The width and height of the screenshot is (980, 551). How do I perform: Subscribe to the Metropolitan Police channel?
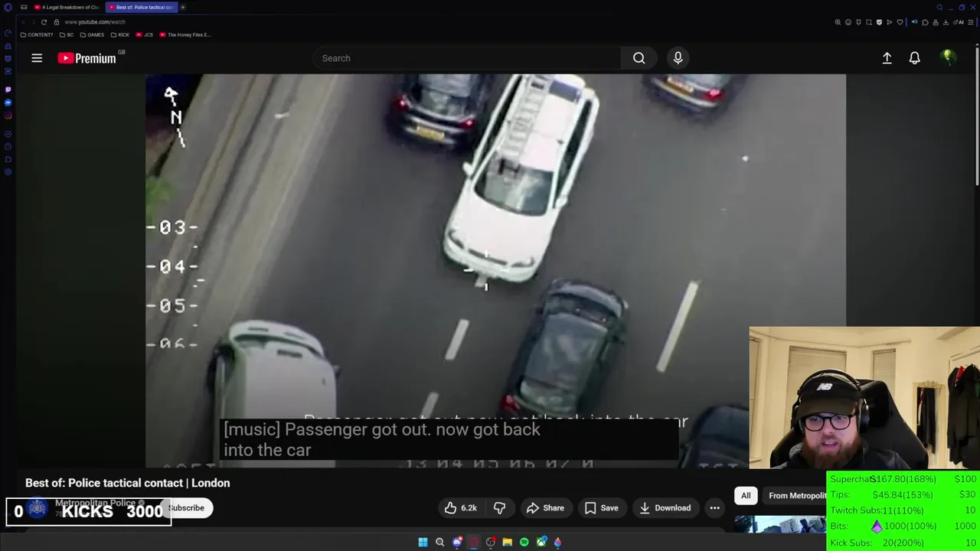click(x=186, y=508)
